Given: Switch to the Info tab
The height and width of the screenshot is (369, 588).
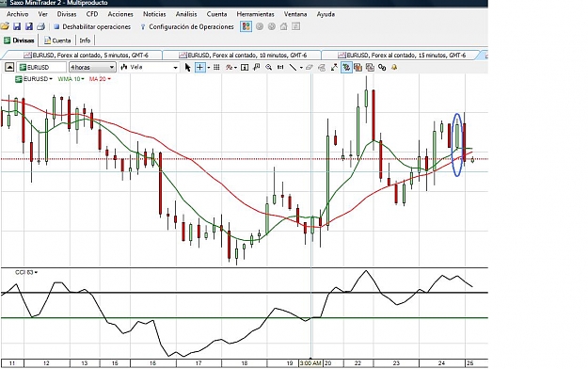Looking at the screenshot, I should pyautogui.click(x=85, y=40).
